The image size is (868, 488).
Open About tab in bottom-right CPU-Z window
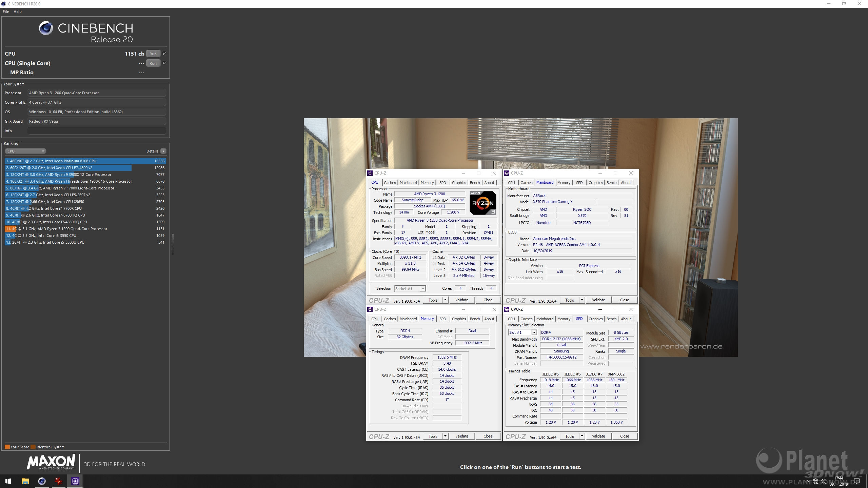626,319
